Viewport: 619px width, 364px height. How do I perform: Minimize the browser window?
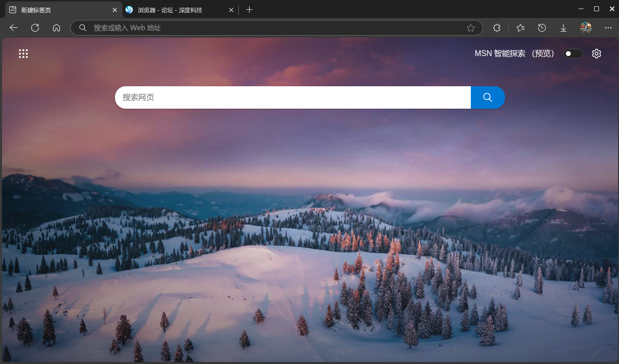pyautogui.click(x=581, y=9)
